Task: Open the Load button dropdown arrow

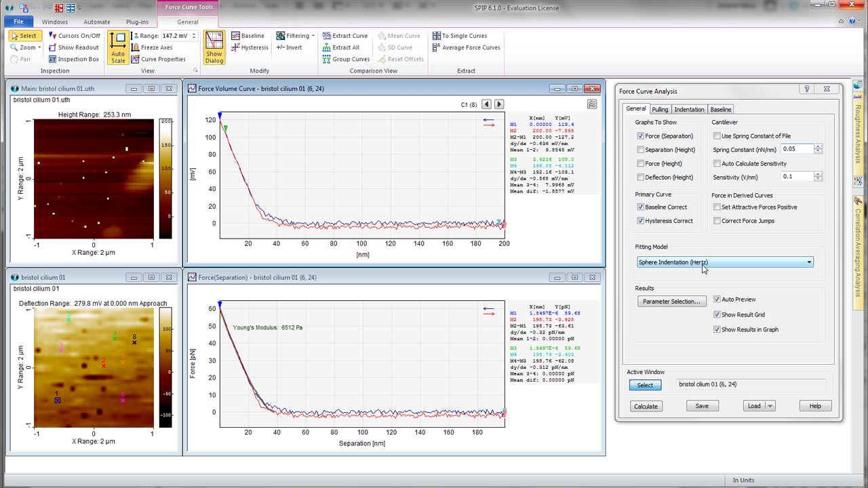Action: [x=770, y=406]
